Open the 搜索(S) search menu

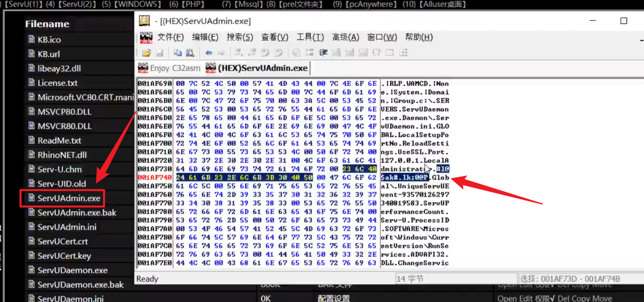(x=239, y=37)
